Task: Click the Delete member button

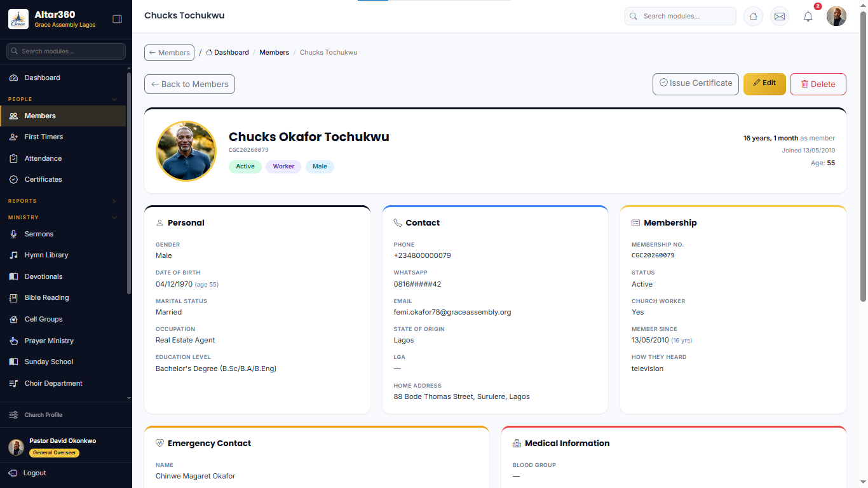Action: click(818, 84)
